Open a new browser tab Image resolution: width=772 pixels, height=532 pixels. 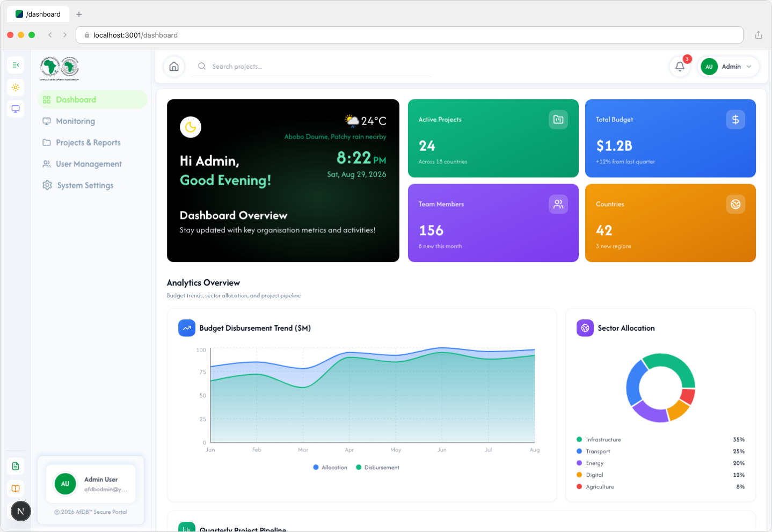click(x=79, y=14)
